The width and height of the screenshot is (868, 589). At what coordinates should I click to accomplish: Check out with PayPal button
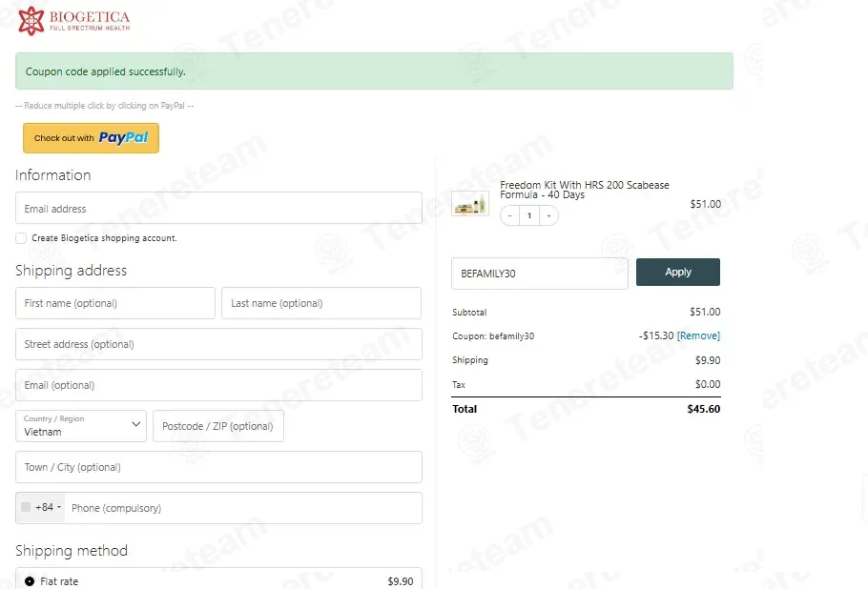tap(91, 137)
